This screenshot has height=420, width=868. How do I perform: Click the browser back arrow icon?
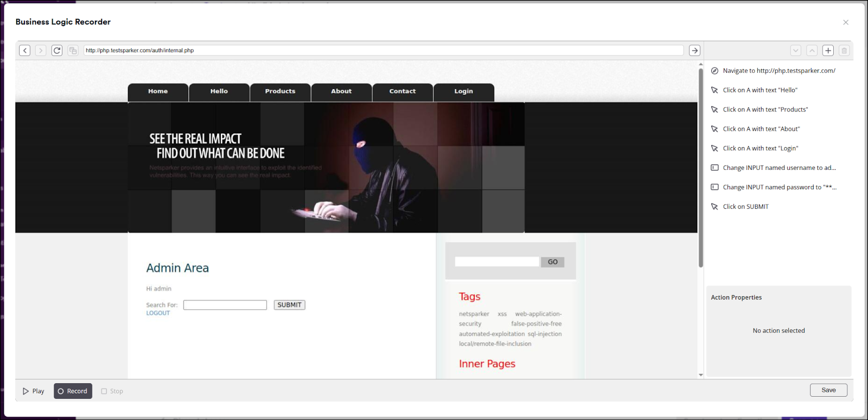[x=24, y=50]
